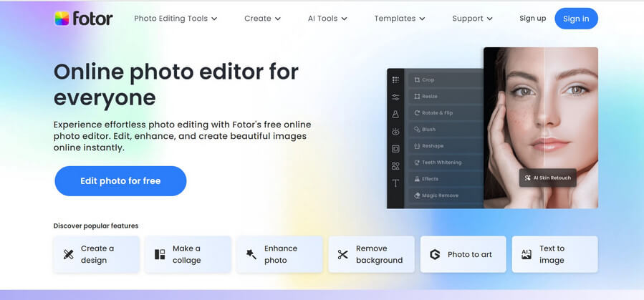Click the grid dots icon in editor sidebar
The image size is (644, 300).
pyautogui.click(x=395, y=80)
